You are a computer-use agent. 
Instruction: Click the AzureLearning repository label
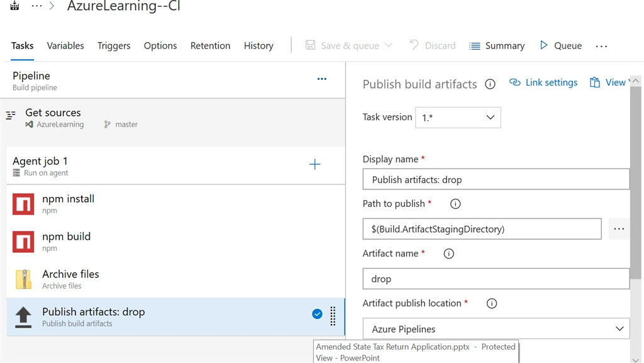click(x=60, y=125)
